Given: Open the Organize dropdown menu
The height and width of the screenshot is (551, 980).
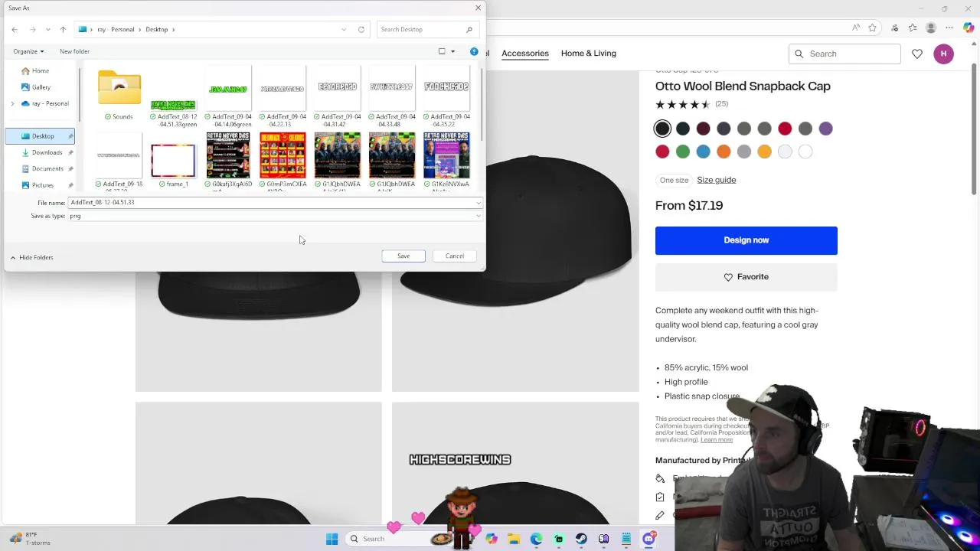Looking at the screenshot, I should (28, 51).
